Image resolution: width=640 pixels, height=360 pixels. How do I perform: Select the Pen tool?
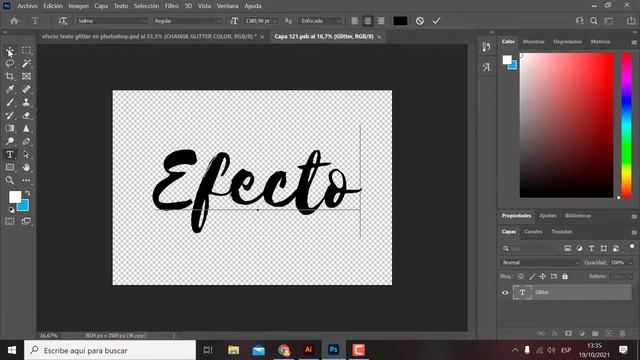coord(26,141)
